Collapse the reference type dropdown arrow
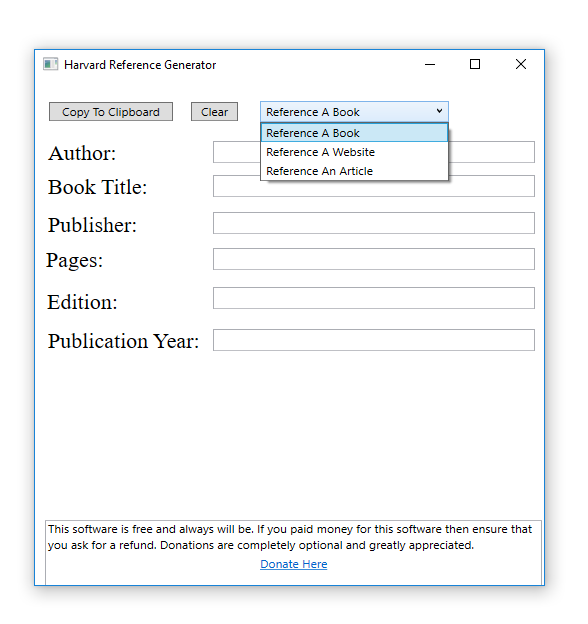The image size is (588, 624). point(439,111)
